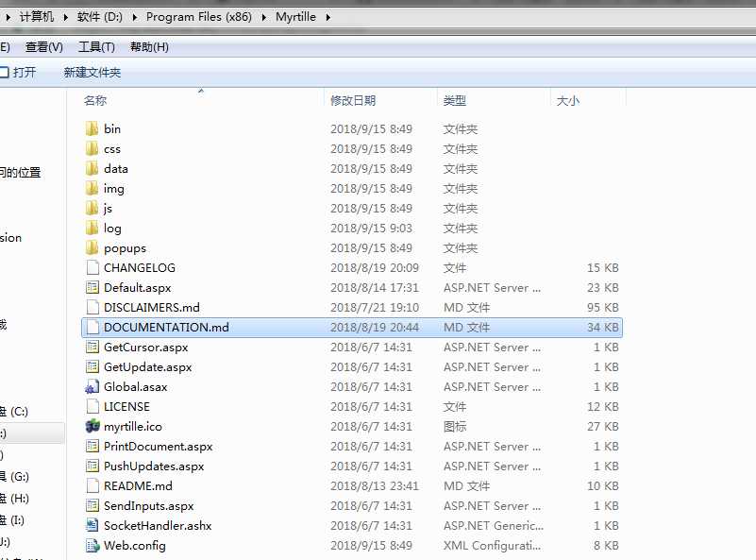
Task: Expand breadcrumb arrow after 软件 (D:)
Action: [x=135, y=17]
